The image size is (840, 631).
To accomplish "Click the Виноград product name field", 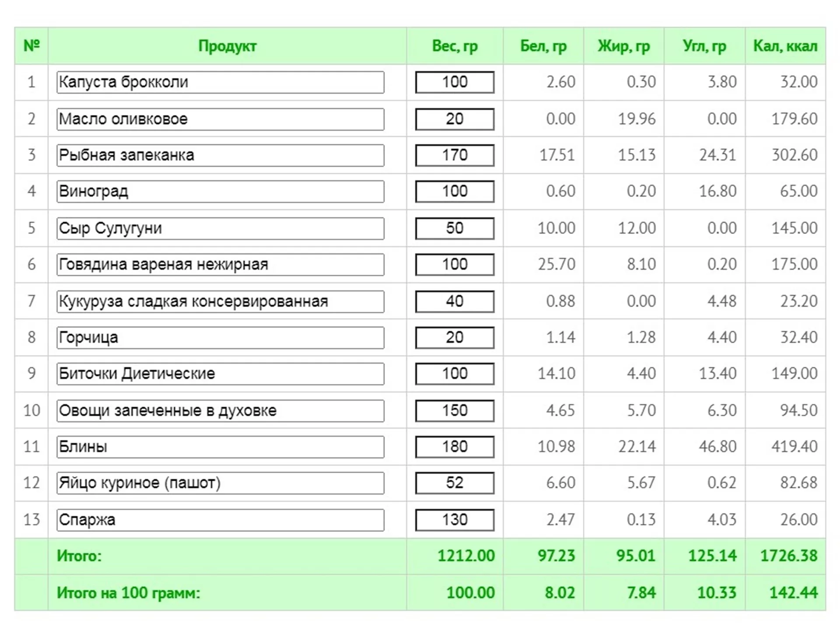I will (220, 192).
